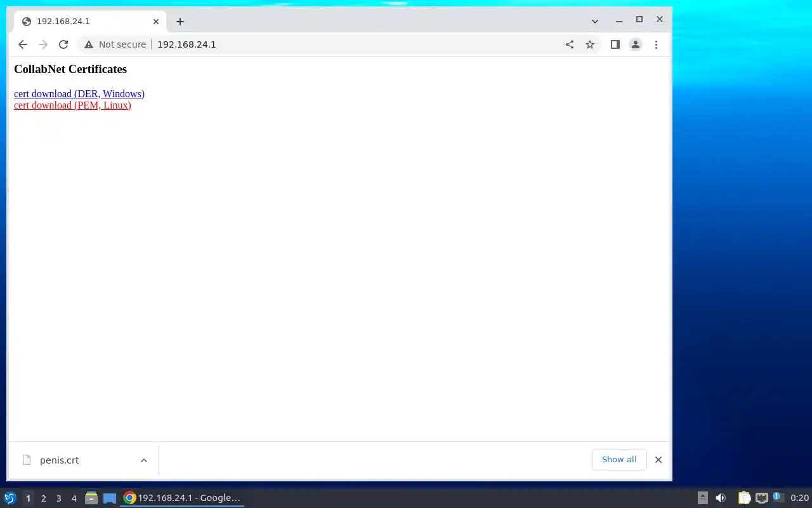
Task: Open the update notifier tray icon
Action: (778, 497)
